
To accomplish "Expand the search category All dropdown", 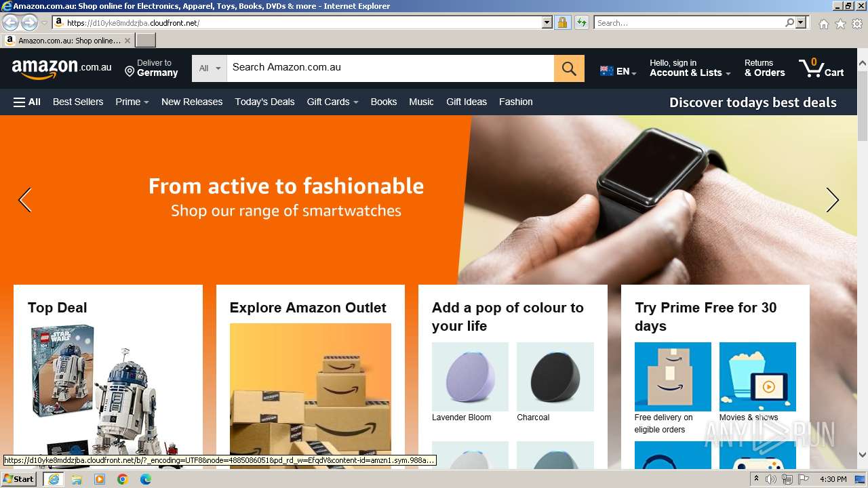I will [x=210, y=68].
